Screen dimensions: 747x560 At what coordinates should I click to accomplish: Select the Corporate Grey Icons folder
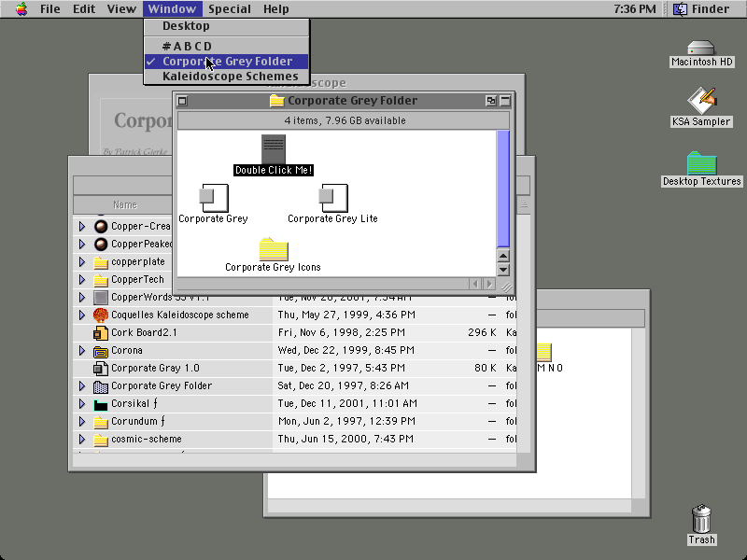(x=274, y=249)
